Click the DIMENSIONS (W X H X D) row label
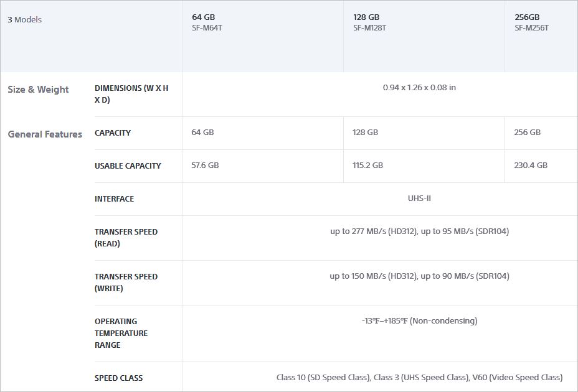Viewport: 578px width, 392px height. [x=131, y=94]
